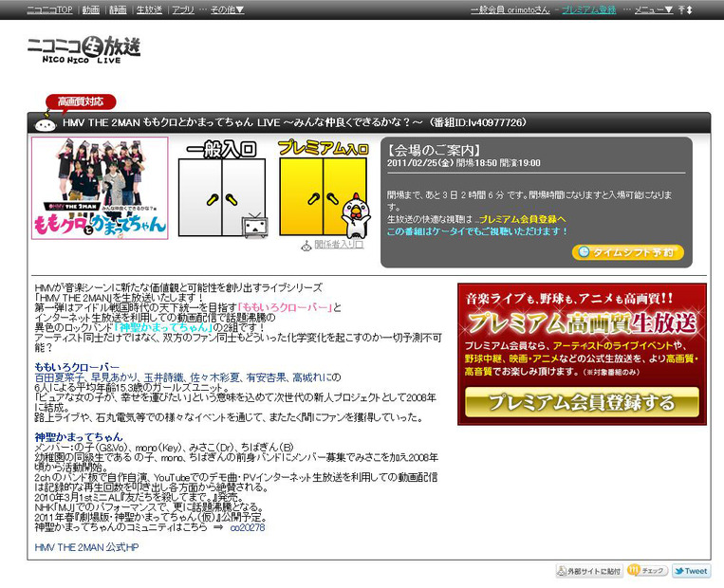Open 静画 in the top navigation
Viewport: 724px width, 588px height.
pyautogui.click(x=118, y=9)
